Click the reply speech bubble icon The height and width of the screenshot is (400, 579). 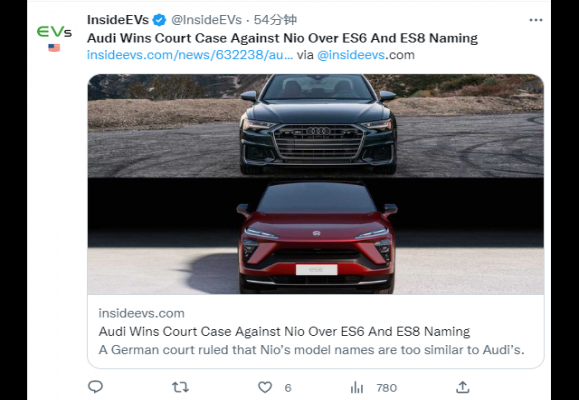(95, 387)
